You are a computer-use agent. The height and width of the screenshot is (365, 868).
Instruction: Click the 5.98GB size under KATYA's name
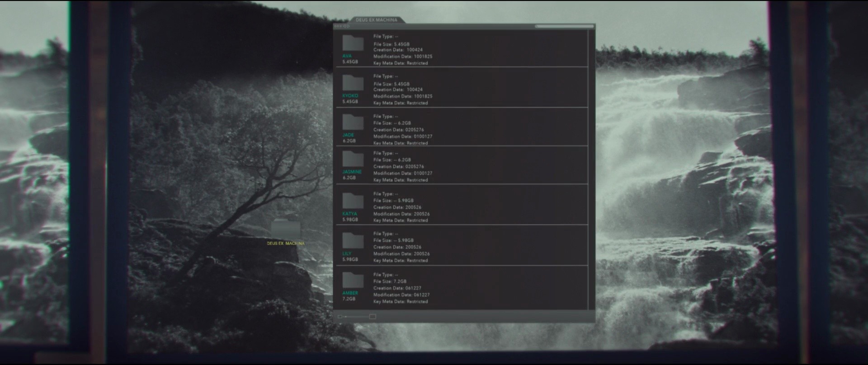tap(350, 220)
